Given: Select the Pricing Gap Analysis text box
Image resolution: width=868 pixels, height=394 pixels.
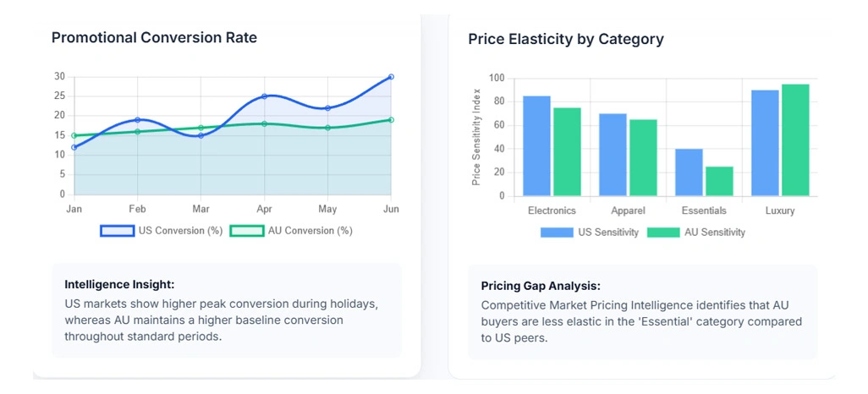Looking at the screenshot, I should pyautogui.click(x=642, y=311).
